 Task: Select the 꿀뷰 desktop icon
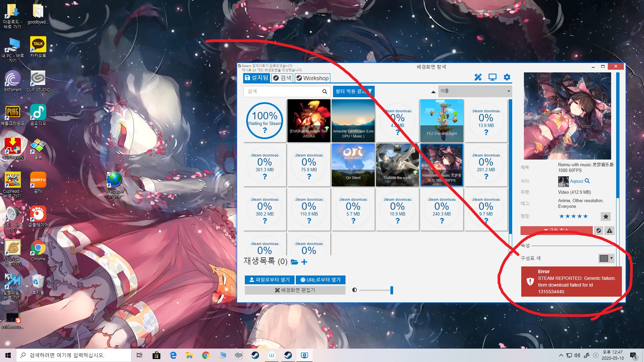(38, 149)
